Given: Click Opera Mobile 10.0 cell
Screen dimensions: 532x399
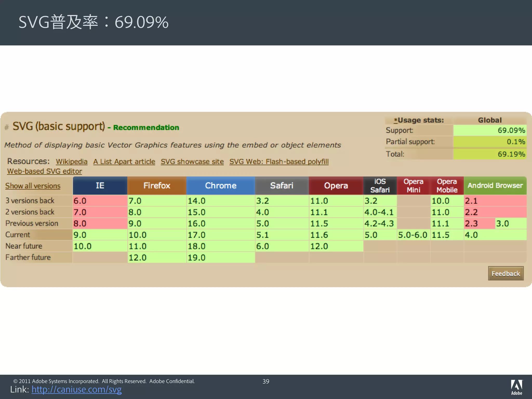Looking at the screenshot, I should point(447,201).
